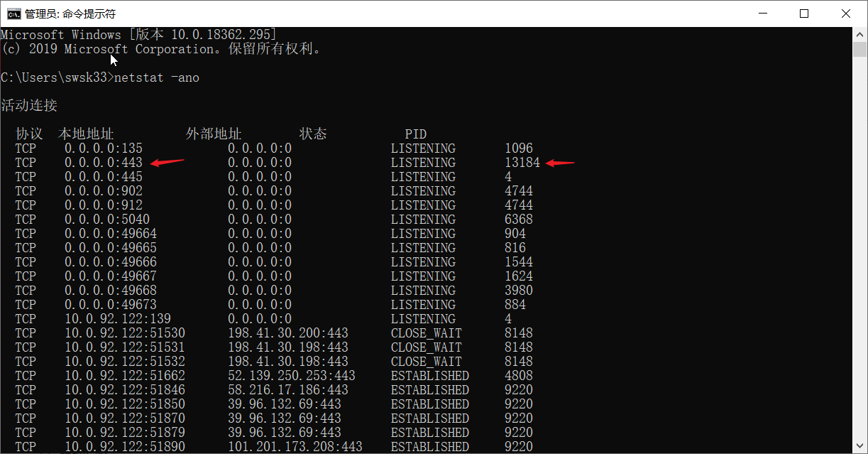Click the 2019 Microsoft Corporation copyright line
This screenshot has height=454, width=868.
(x=161, y=49)
